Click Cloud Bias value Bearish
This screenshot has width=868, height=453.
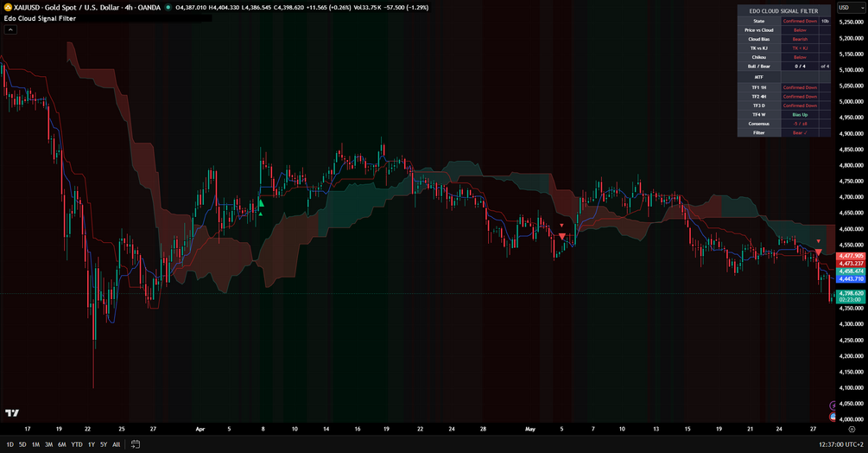coord(800,39)
